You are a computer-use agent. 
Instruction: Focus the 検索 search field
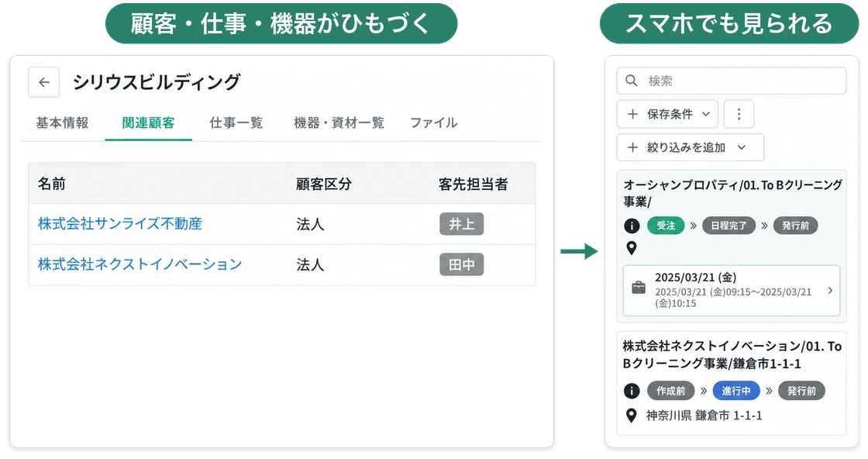point(732,81)
